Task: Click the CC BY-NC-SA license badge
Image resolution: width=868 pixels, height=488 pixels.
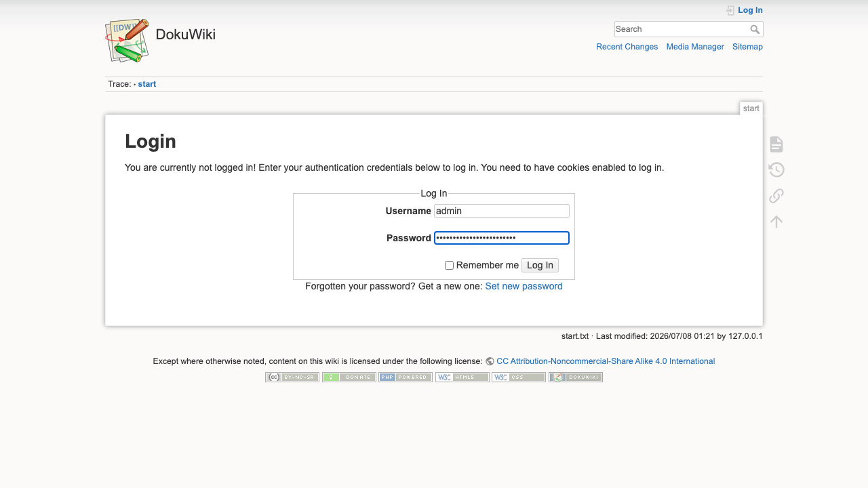Action: (292, 378)
